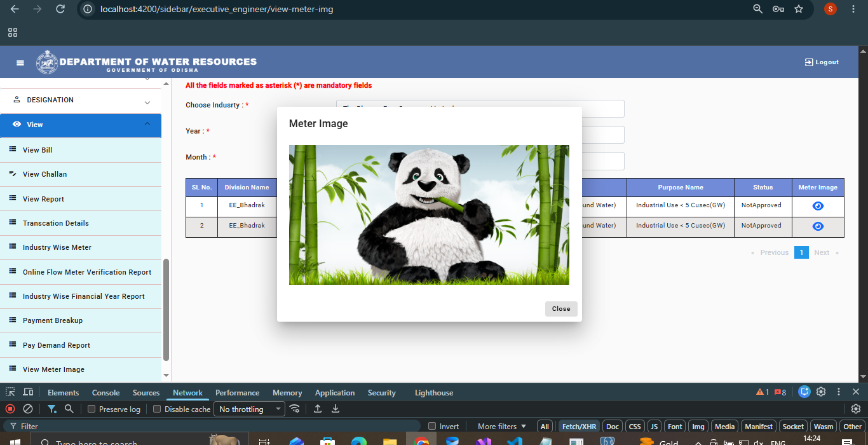This screenshot has height=445, width=868.
Task: Switch to the Console tab
Action: tap(106, 392)
